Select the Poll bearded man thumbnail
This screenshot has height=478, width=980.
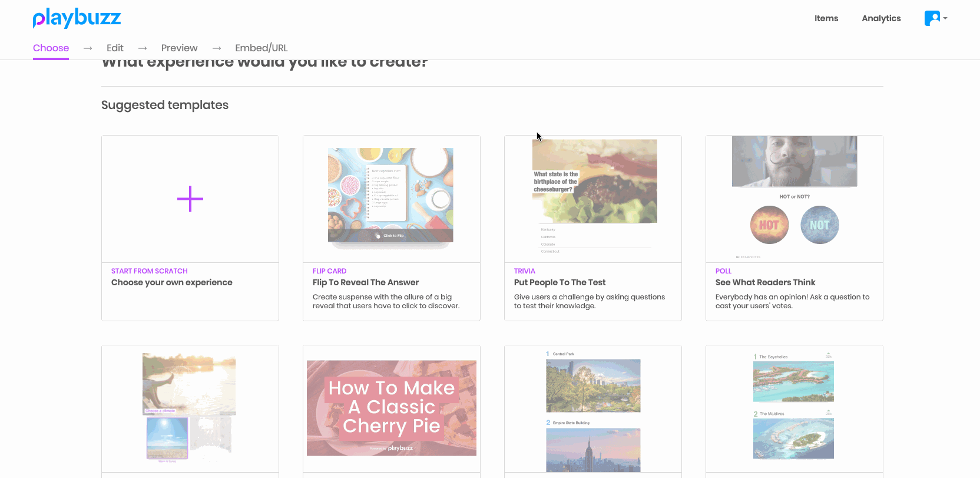tap(794, 161)
